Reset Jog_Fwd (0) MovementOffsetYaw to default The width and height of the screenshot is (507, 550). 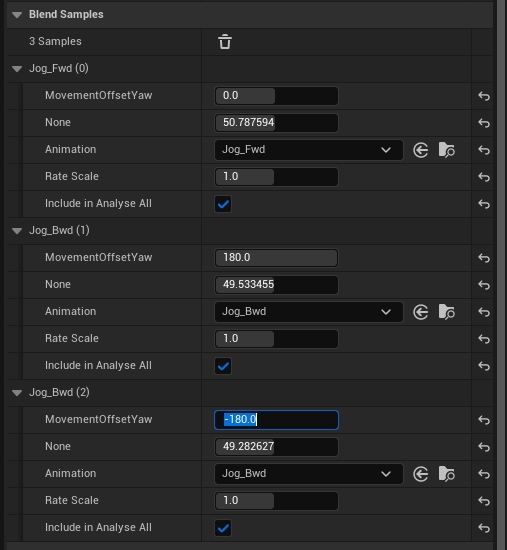tap(484, 96)
